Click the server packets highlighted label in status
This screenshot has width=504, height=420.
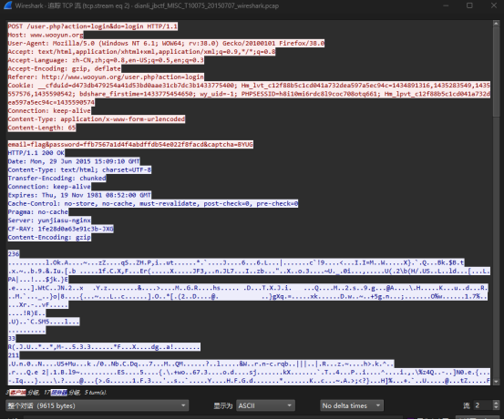tap(59, 393)
